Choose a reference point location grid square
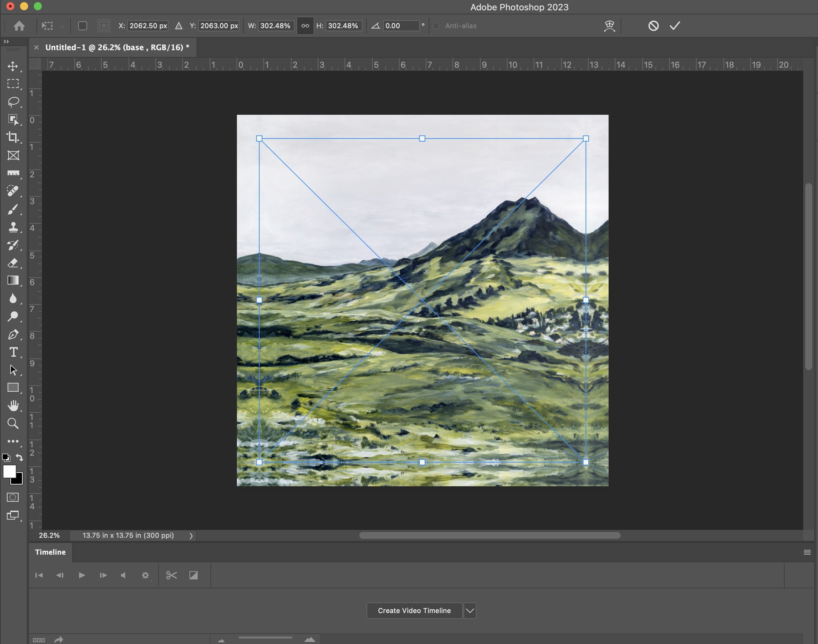 click(104, 26)
